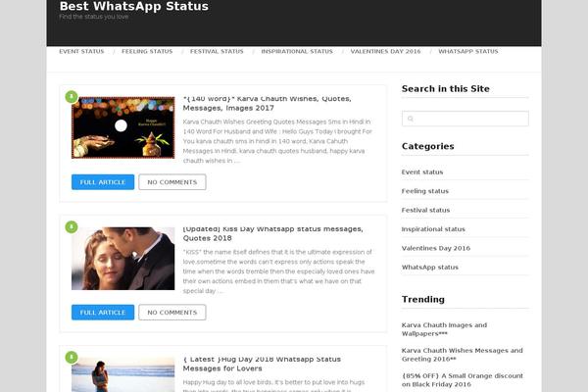Open the Inspirational Status menu item
This screenshot has width=588, height=392.
coord(297,51)
